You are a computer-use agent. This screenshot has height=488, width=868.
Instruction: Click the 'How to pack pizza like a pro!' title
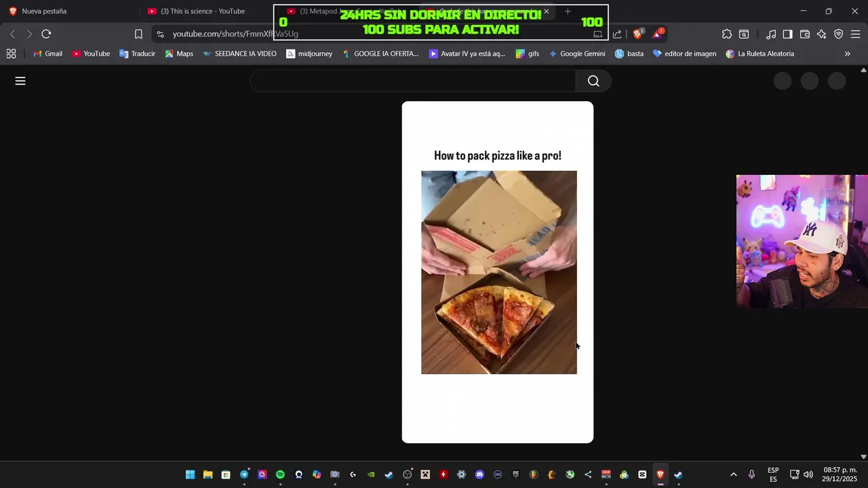(498, 155)
